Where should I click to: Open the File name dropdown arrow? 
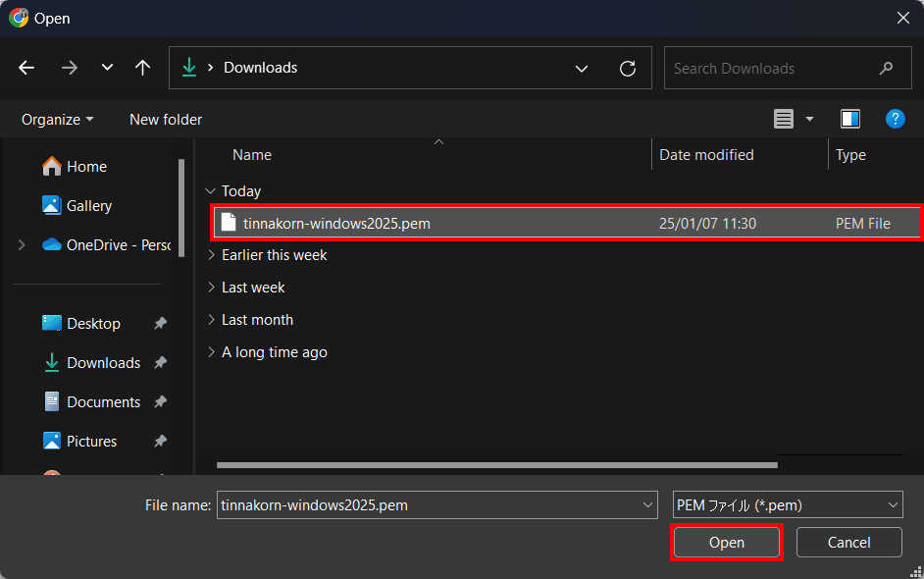[647, 505]
